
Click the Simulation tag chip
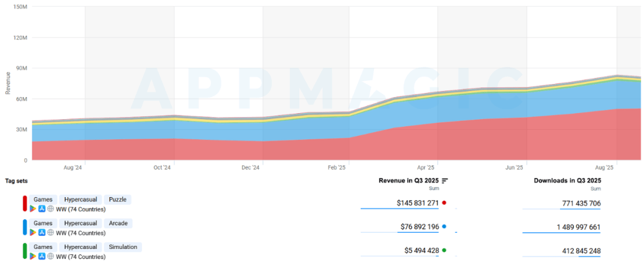click(123, 247)
